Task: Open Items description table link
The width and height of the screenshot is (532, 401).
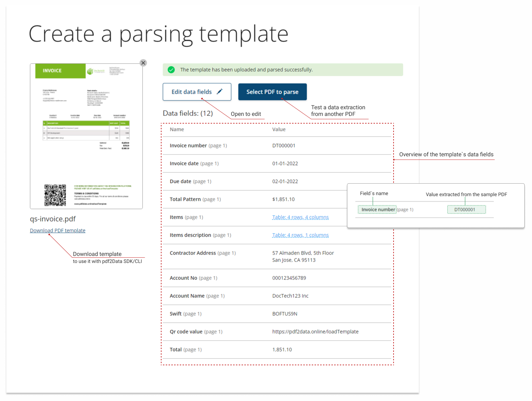Action: tap(300, 235)
